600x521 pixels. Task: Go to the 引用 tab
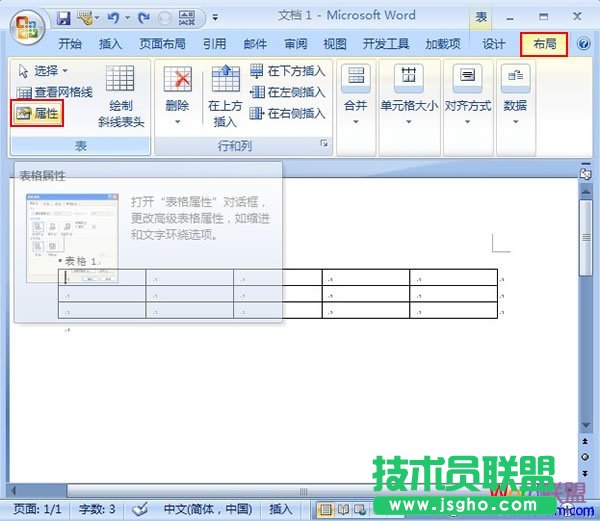point(215,44)
